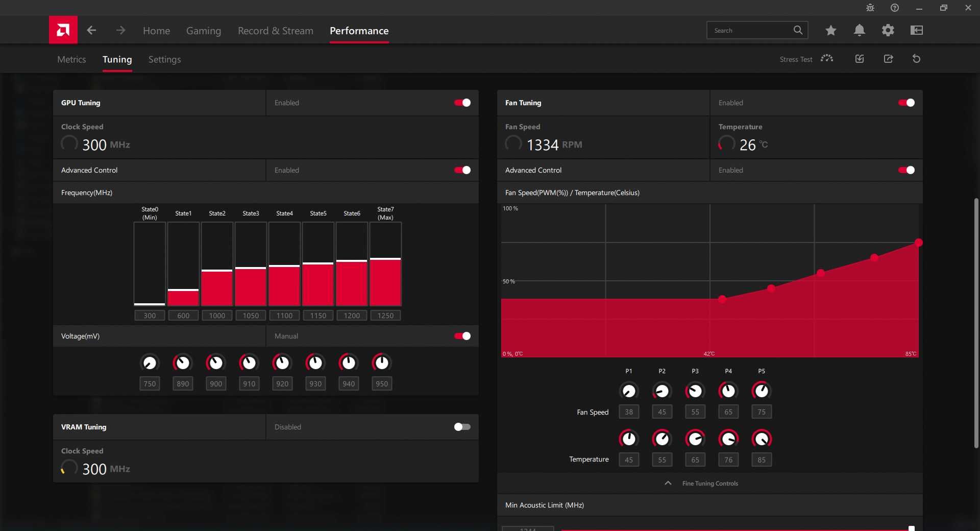Screen dimensions: 980x531
Task: Click the bug report icon
Action: pyautogui.click(x=870, y=8)
